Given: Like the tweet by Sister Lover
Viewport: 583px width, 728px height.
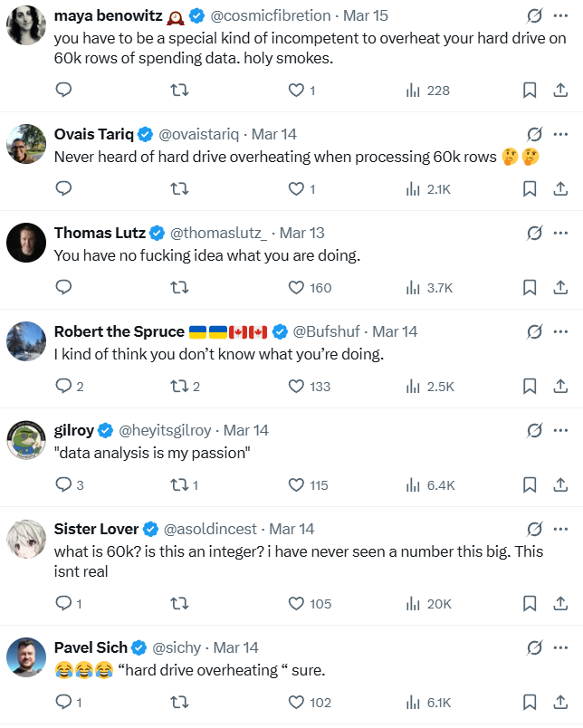Looking at the screenshot, I should point(296,603).
